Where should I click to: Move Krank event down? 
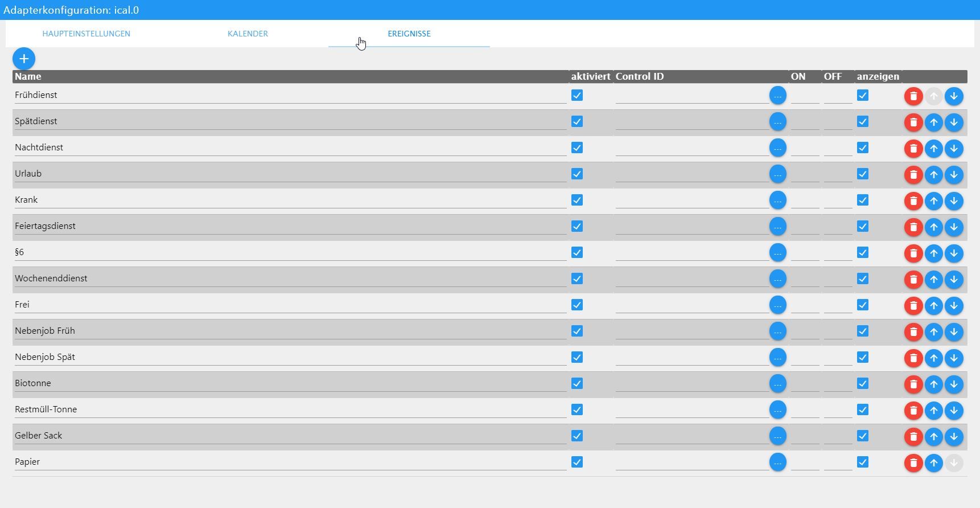coord(954,201)
